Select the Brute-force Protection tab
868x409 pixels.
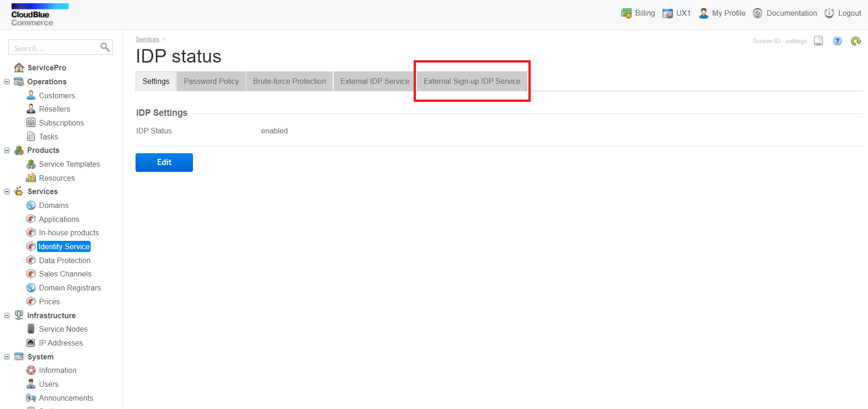click(289, 82)
